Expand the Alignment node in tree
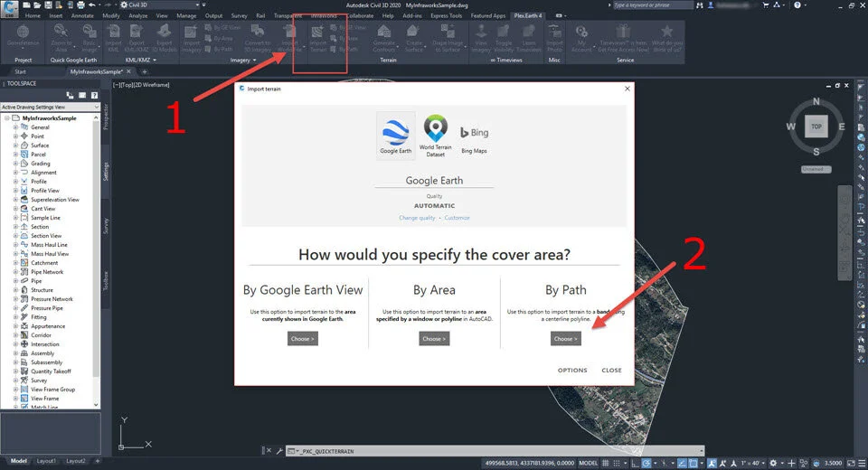The height and width of the screenshot is (470, 868). [x=15, y=172]
